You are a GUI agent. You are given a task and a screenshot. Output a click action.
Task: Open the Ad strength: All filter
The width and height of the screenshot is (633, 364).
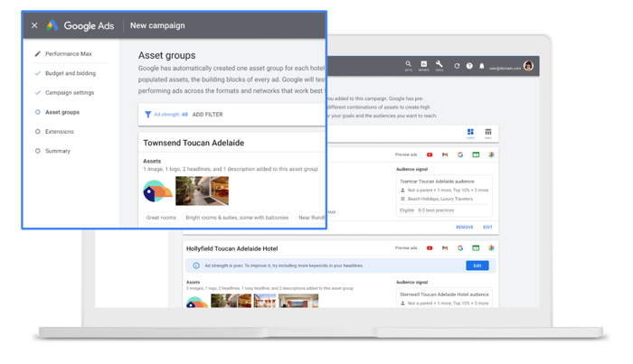pyautogui.click(x=171, y=115)
